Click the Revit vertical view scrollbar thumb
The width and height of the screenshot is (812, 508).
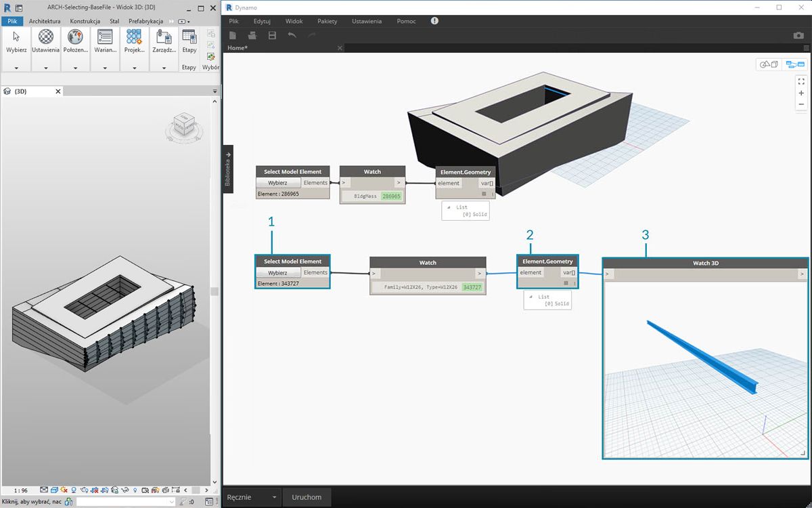click(215, 291)
